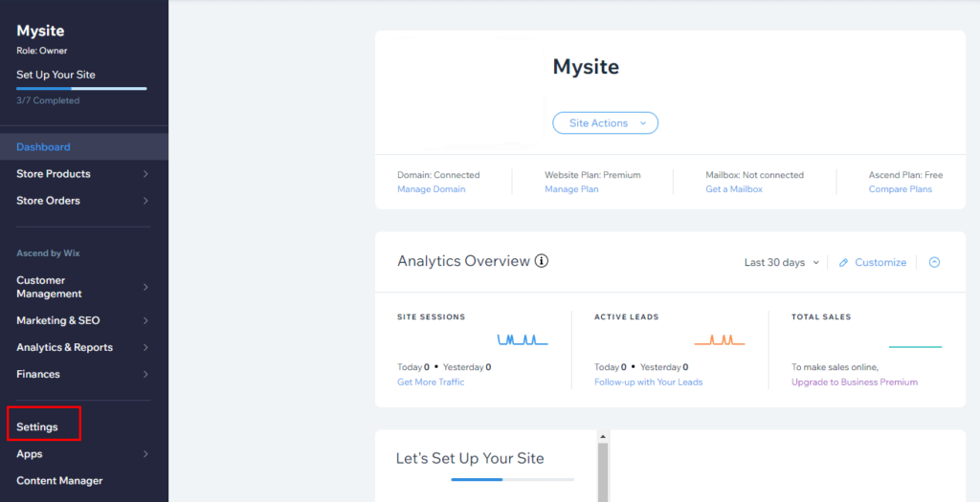
Task: Expand the Store Orders submenu arrow
Action: [145, 201]
